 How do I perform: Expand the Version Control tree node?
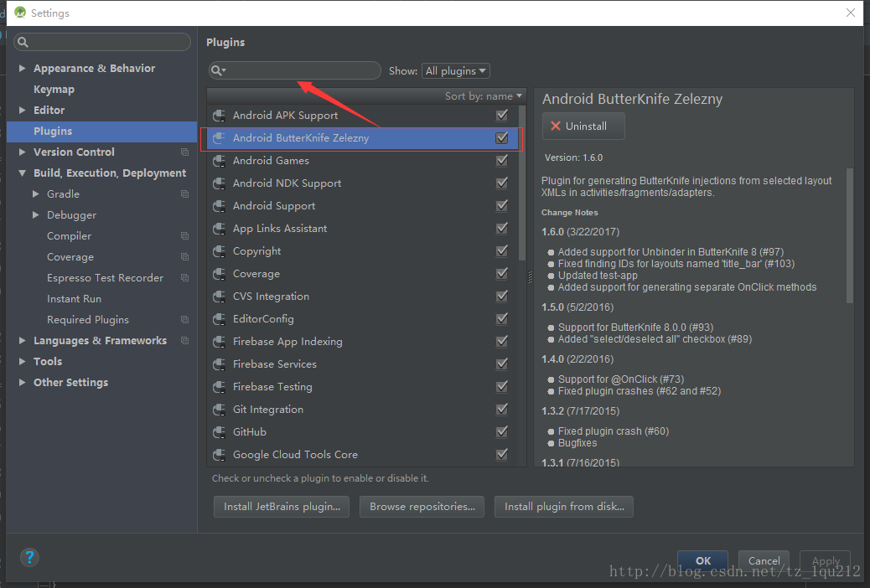[22, 152]
